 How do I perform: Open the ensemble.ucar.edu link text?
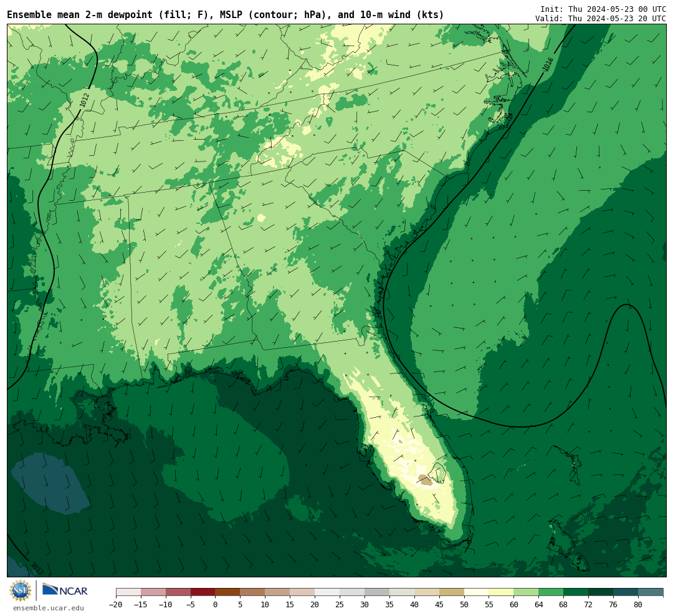(49, 608)
